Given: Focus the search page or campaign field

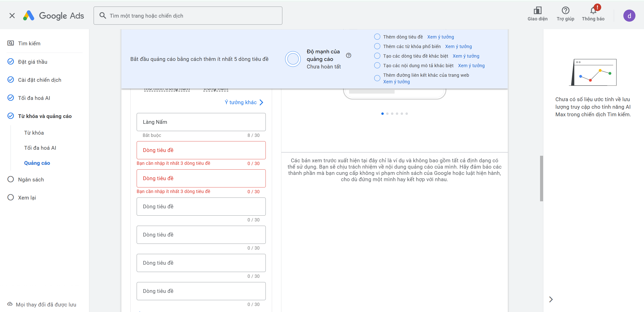Looking at the screenshot, I should point(188,16).
